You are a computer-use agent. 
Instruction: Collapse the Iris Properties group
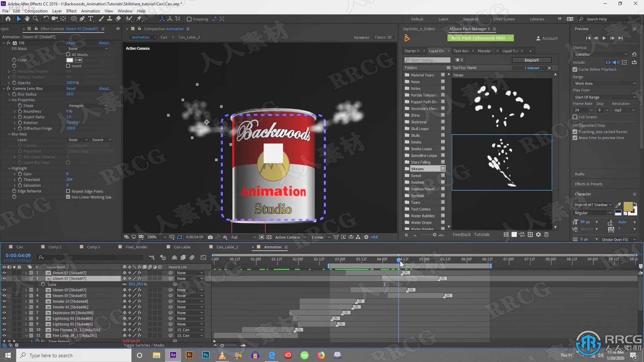[9, 100]
